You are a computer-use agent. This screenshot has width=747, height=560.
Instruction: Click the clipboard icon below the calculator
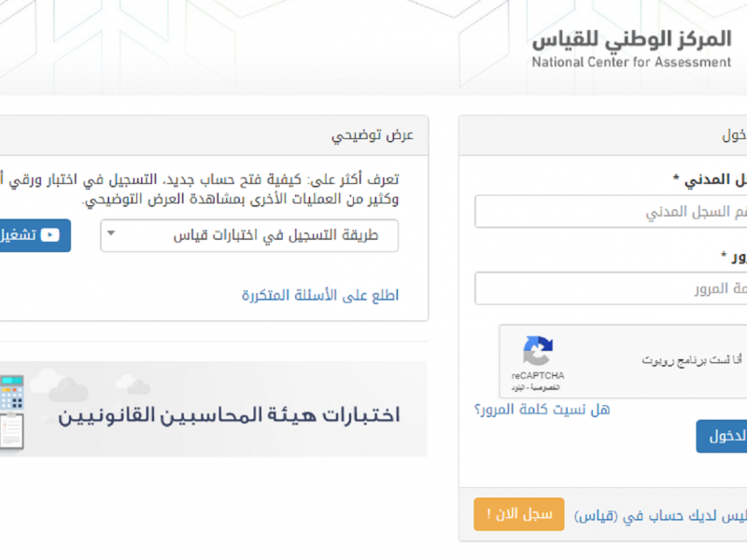[x=11, y=431]
